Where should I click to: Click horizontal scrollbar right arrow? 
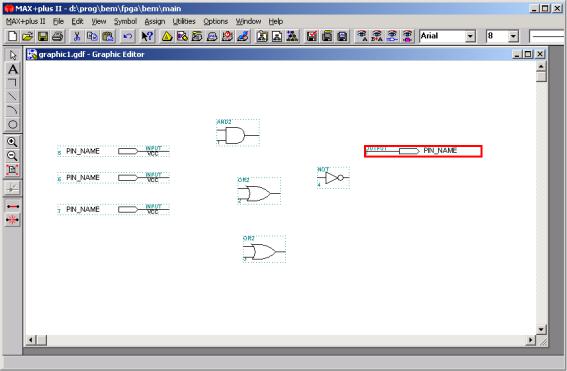coord(531,340)
